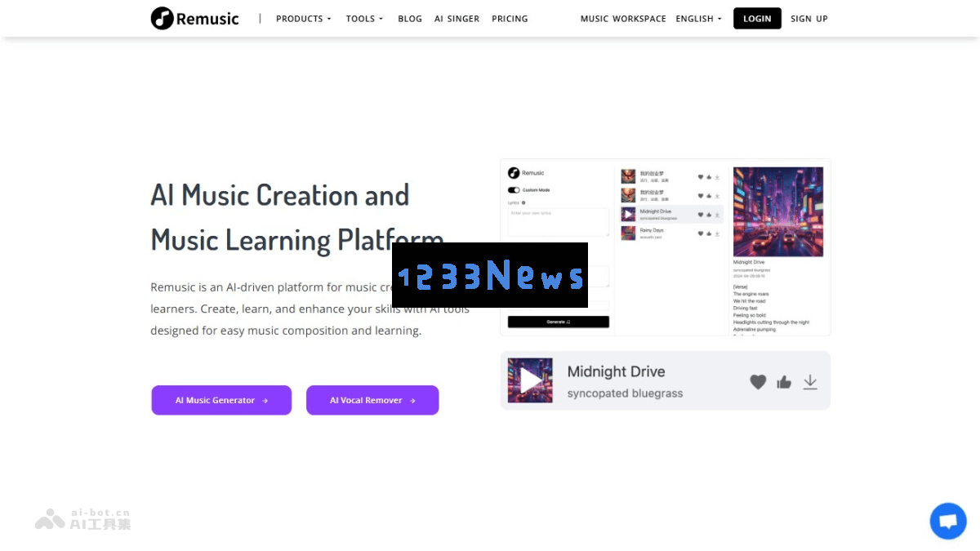Open the AI Vocal Remover
The height and width of the screenshot is (551, 980).
[372, 400]
